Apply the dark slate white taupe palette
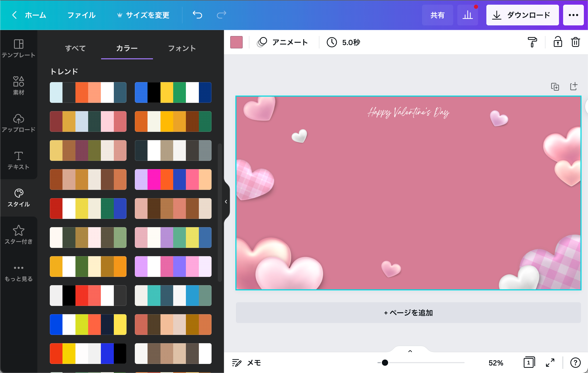Image resolution: width=588 pixels, height=373 pixels. (173, 150)
